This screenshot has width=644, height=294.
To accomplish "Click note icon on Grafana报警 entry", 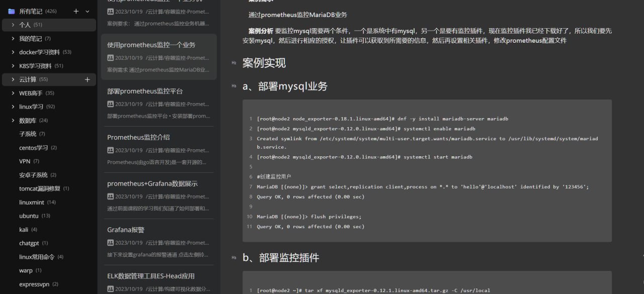I will [x=111, y=243].
